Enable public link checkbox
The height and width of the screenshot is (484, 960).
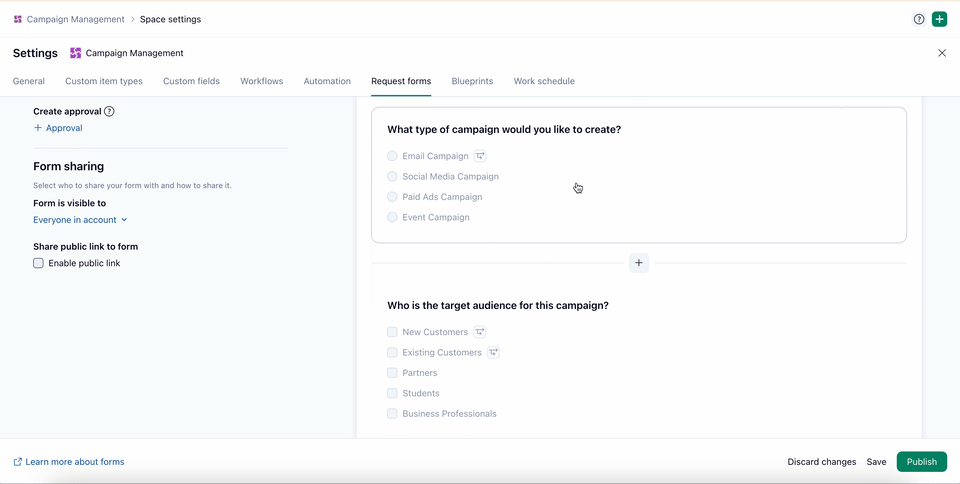coord(39,263)
